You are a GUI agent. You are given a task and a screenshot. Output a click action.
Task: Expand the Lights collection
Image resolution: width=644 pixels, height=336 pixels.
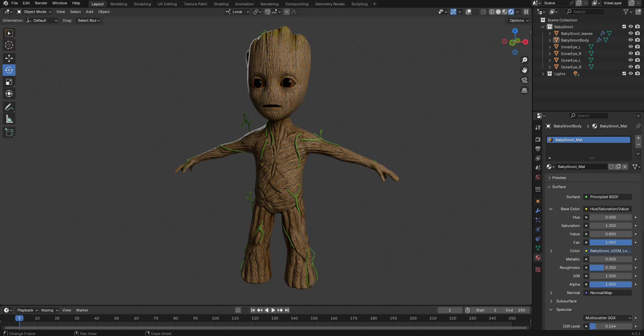[x=543, y=74]
